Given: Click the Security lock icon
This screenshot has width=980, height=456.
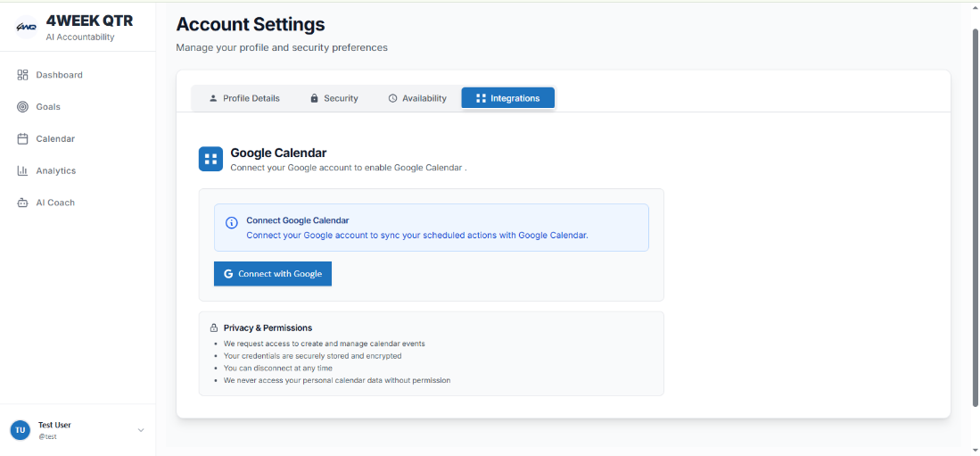Looking at the screenshot, I should (x=315, y=98).
